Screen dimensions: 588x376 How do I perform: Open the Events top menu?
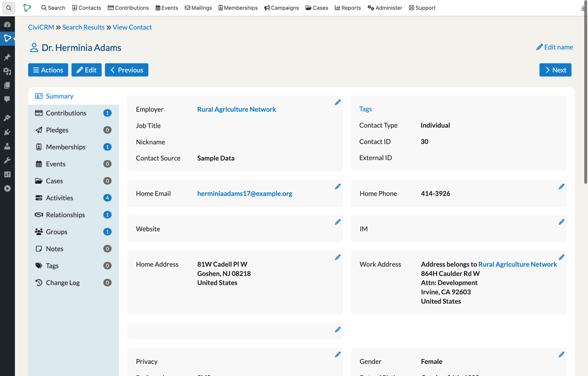click(167, 8)
